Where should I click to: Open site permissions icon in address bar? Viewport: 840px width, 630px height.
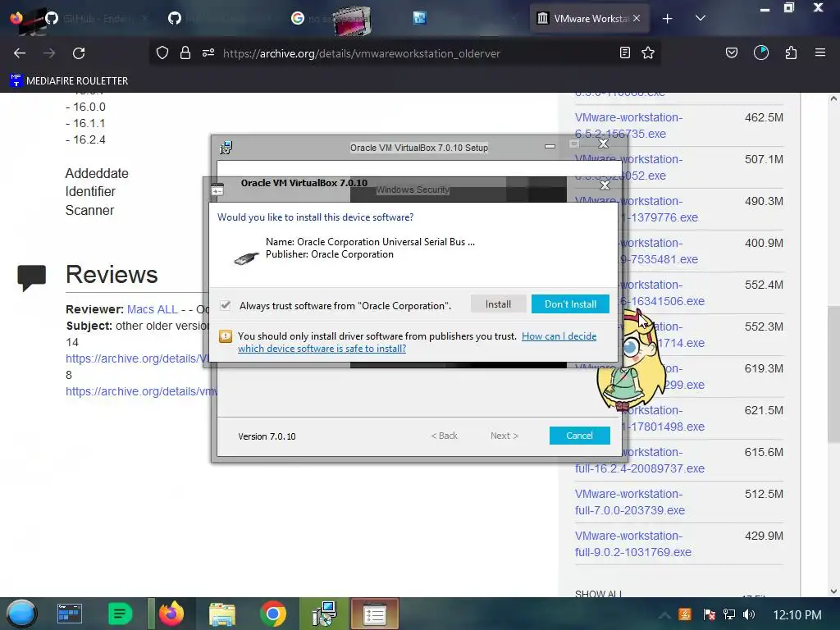tap(208, 52)
